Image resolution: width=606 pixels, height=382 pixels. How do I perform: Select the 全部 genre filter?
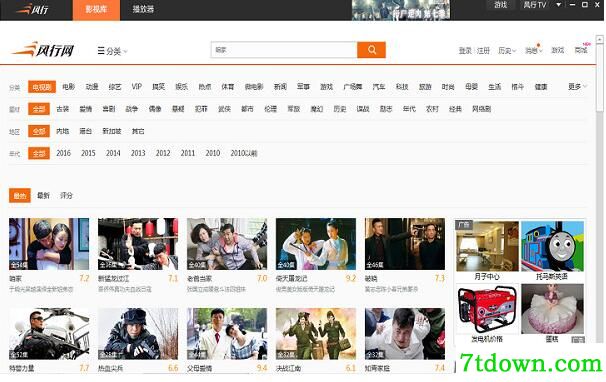click(39, 109)
